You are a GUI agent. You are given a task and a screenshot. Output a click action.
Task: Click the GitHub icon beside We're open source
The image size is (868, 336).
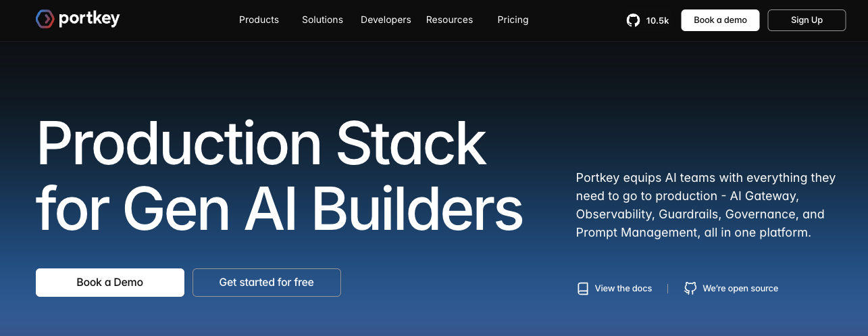coord(690,289)
